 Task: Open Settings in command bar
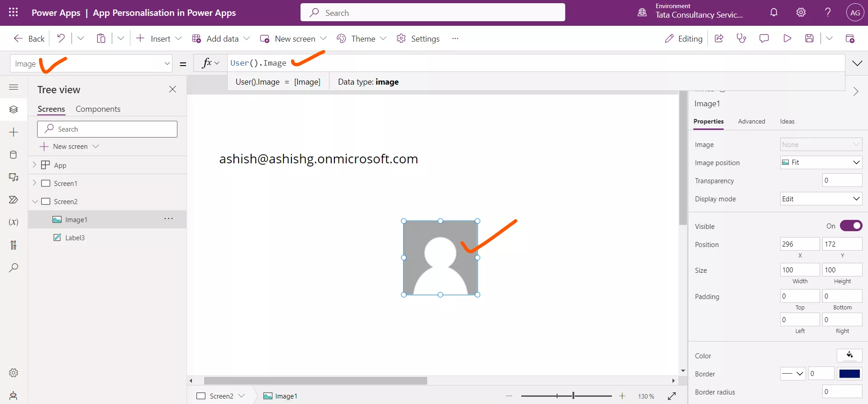click(418, 38)
